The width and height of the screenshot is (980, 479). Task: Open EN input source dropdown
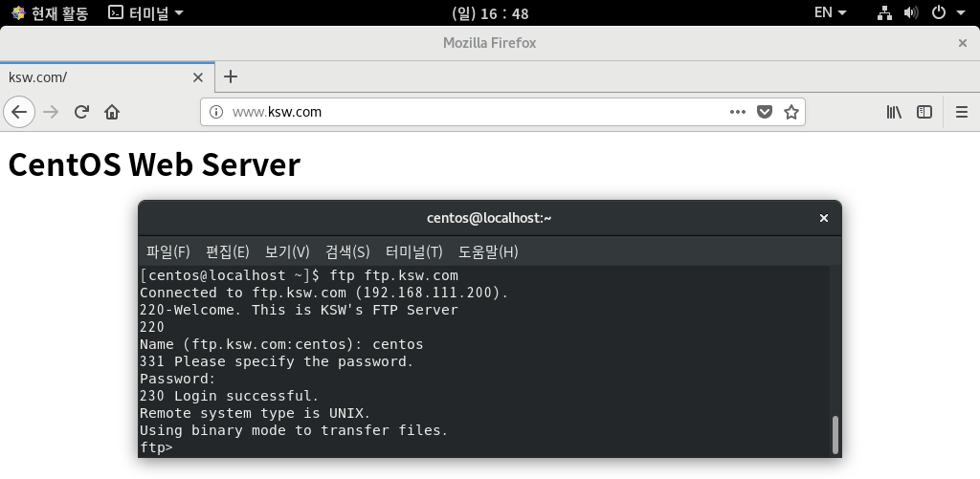click(x=831, y=12)
